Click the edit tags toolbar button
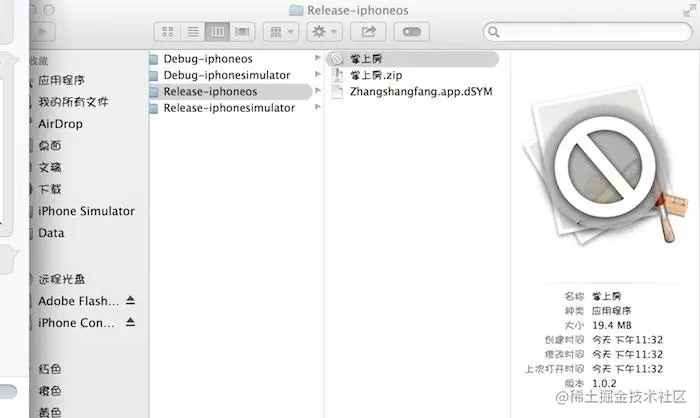Image resolution: width=700 pixels, height=418 pixels. pos(412,32)
